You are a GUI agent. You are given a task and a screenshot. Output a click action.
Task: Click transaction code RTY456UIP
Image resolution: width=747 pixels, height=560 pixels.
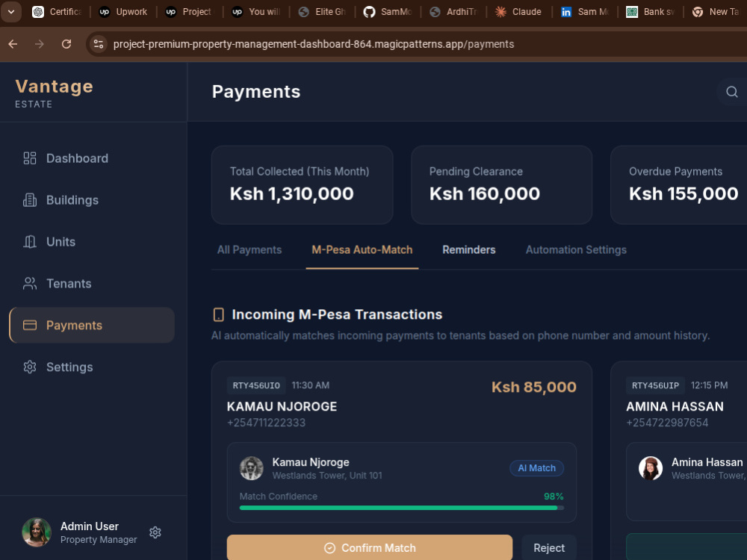click(656, 385)
